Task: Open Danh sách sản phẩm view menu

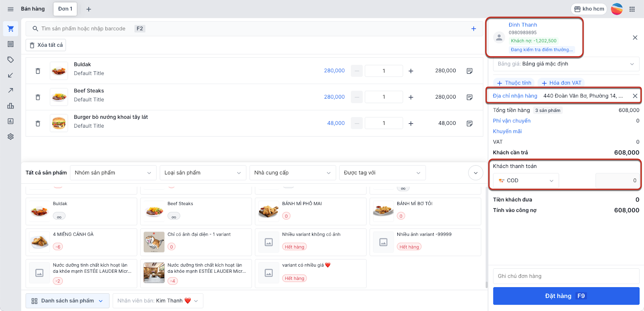Action: 68,301
